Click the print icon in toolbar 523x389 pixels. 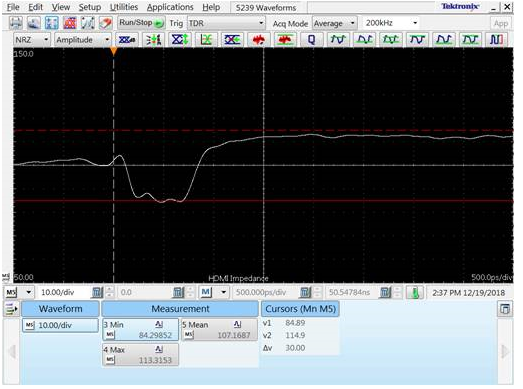(x=15, y=23)
